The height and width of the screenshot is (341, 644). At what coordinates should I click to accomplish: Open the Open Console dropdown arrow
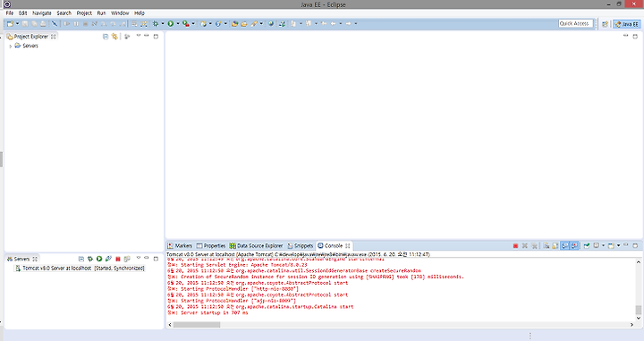pyautogui.click(x=618, y=246)
